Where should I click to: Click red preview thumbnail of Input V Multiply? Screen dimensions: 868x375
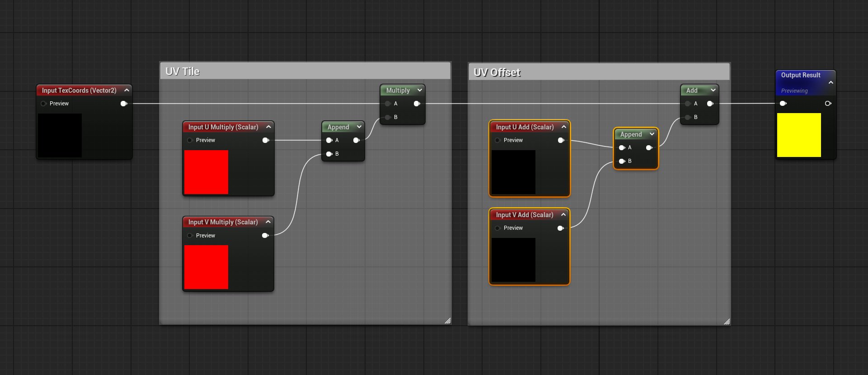[x=206, y=267]
